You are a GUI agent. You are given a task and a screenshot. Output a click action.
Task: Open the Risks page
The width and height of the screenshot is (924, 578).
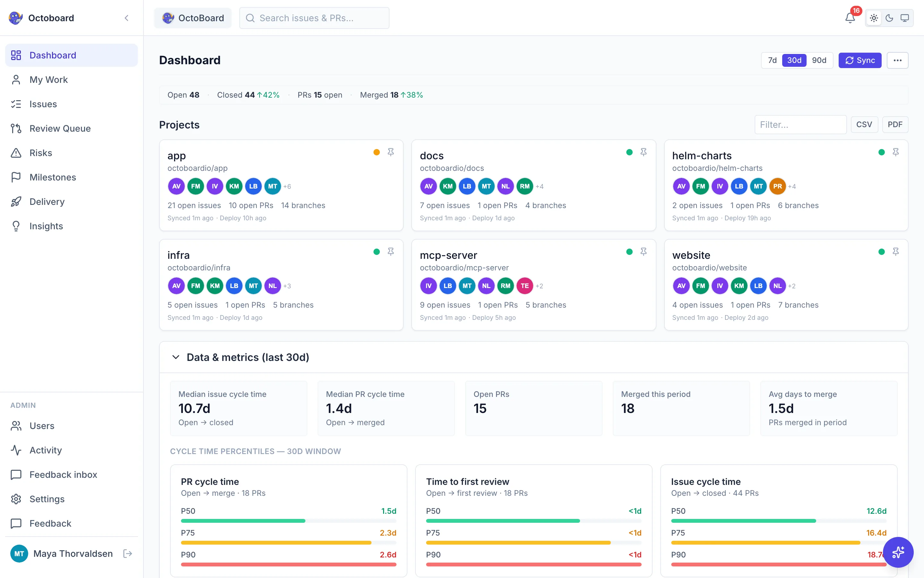pos(72,153)
